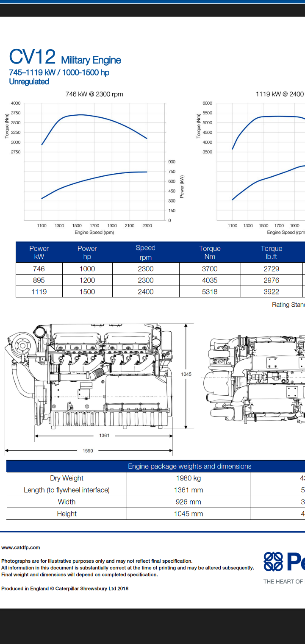
Task: Click the 'Power (kW)' axis label on first chart
Action: click(x=182, y=187)
